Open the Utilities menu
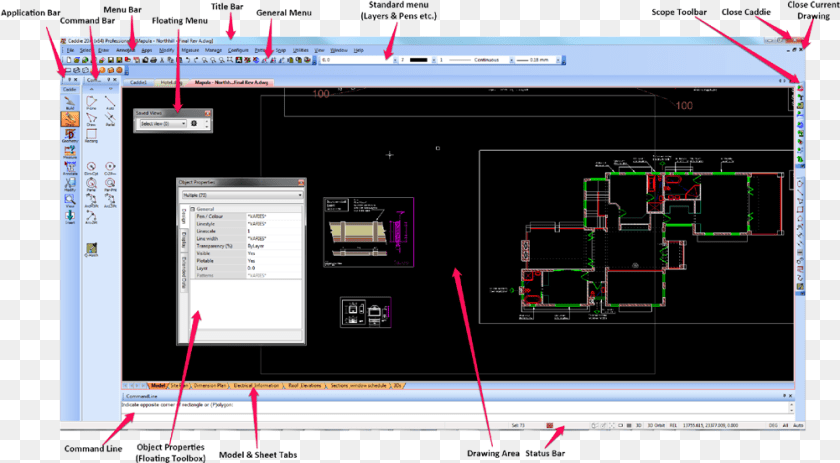This screenshot has height=463, width=840. point(301,50)
